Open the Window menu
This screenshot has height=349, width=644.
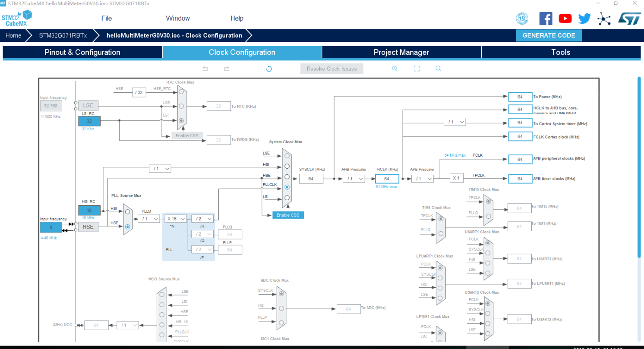(x=178, y=18)
